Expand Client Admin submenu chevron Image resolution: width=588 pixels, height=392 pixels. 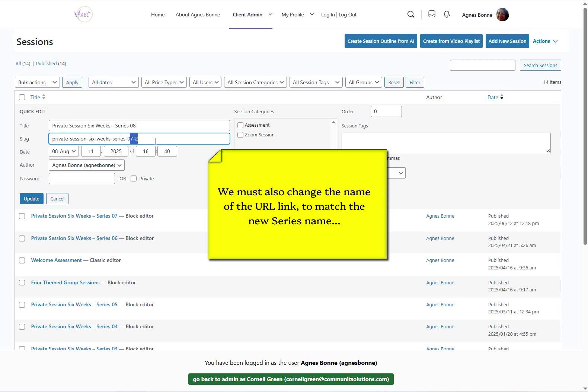pos(271,15)
